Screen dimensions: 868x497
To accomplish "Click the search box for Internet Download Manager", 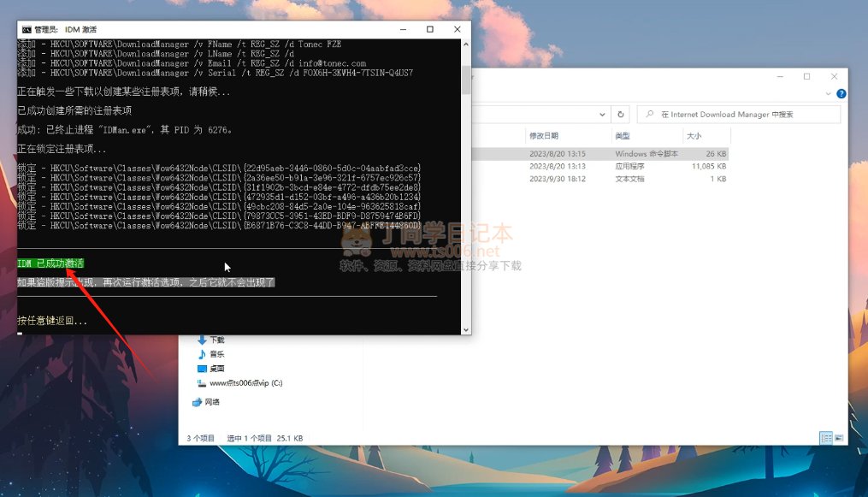I will tap(744, 115).
